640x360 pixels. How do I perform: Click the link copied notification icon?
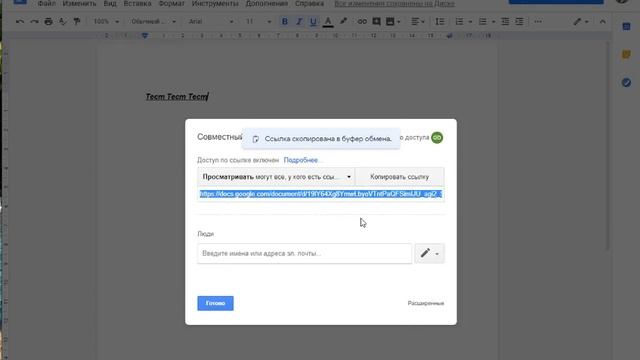pos(256,139)
